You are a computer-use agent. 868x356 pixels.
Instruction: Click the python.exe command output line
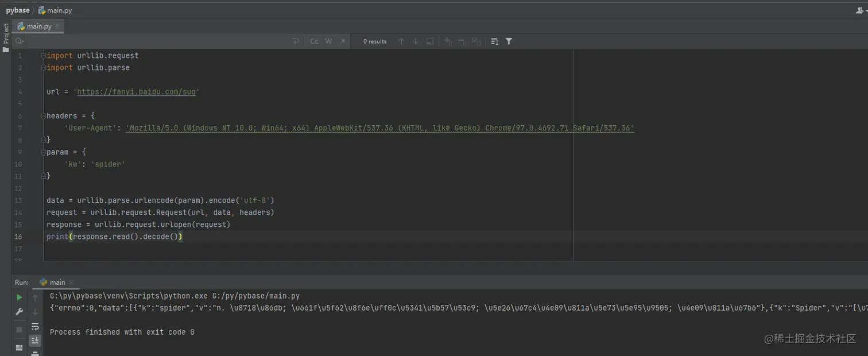175,296
